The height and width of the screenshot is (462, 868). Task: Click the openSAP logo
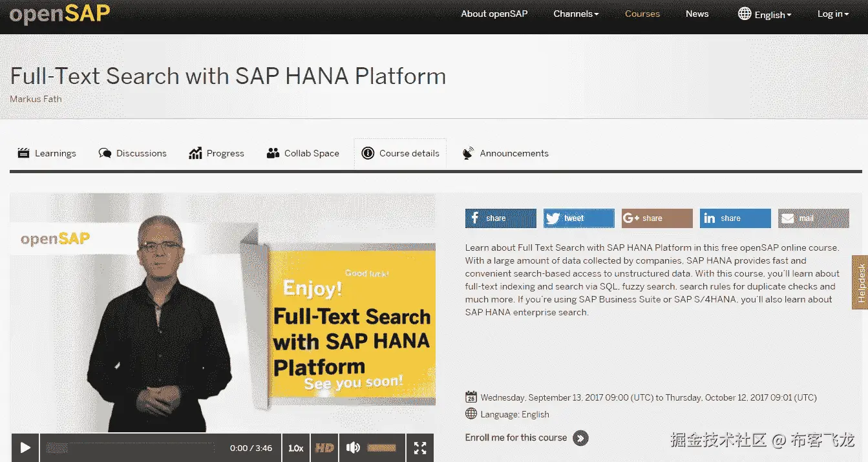click(59, 14)
